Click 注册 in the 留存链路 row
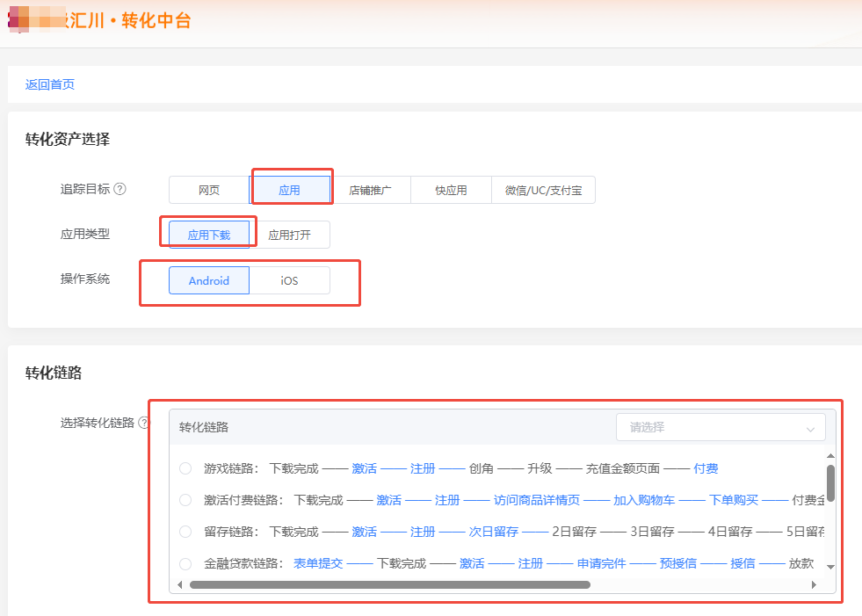Screen dimensions: 862x616 pos(423,532)
